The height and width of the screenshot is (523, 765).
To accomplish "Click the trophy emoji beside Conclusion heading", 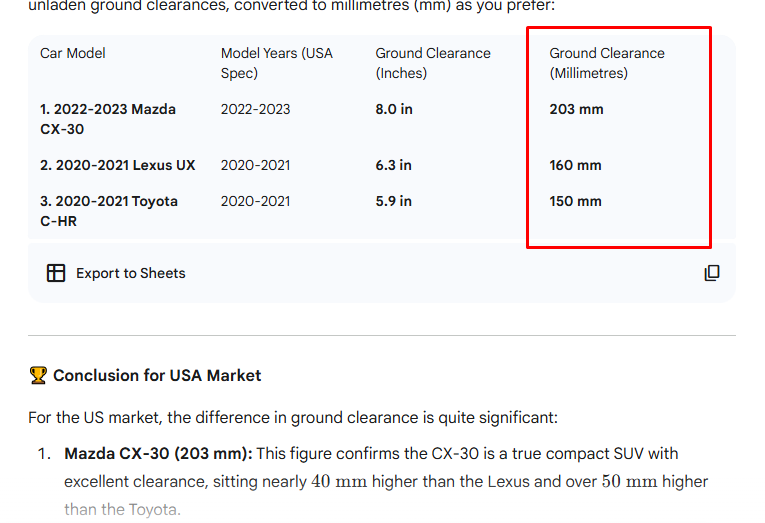I will click(x=38, y=375).
